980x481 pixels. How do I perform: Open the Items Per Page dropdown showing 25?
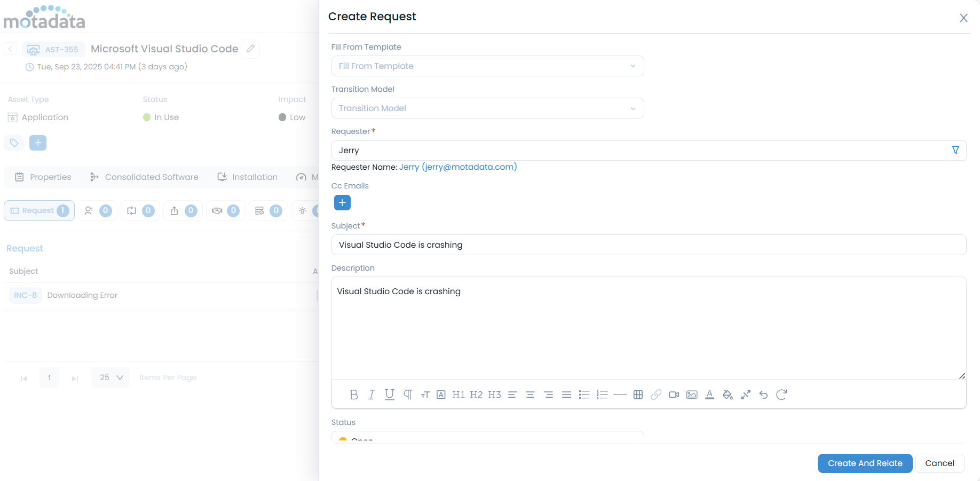point(109,377)
